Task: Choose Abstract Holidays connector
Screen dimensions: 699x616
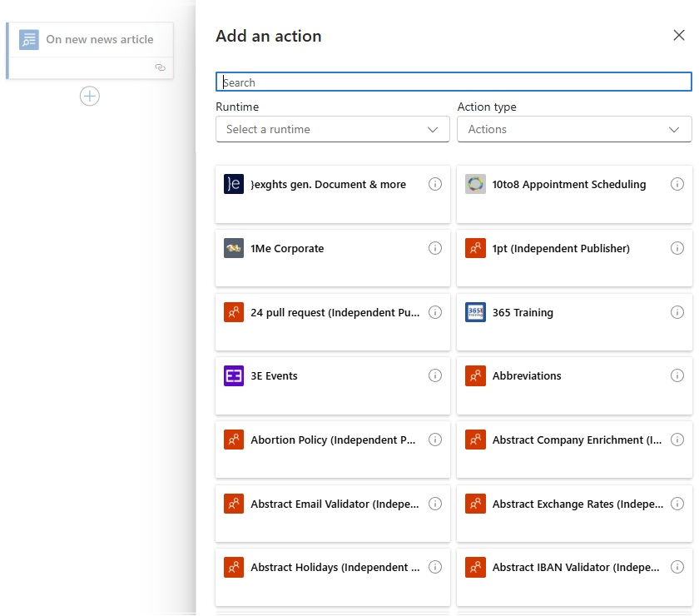Action: pyautogui.click(x=333, y=577)
